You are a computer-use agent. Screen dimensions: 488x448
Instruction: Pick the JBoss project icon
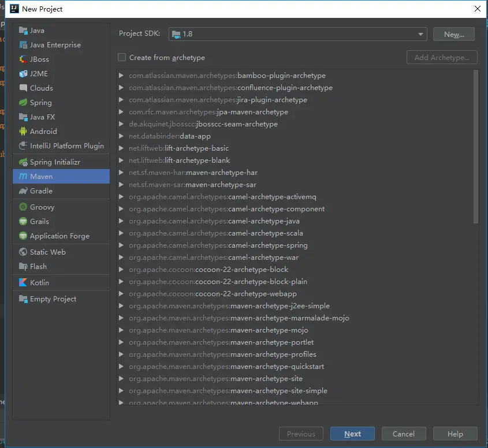(x=23, y=59)
